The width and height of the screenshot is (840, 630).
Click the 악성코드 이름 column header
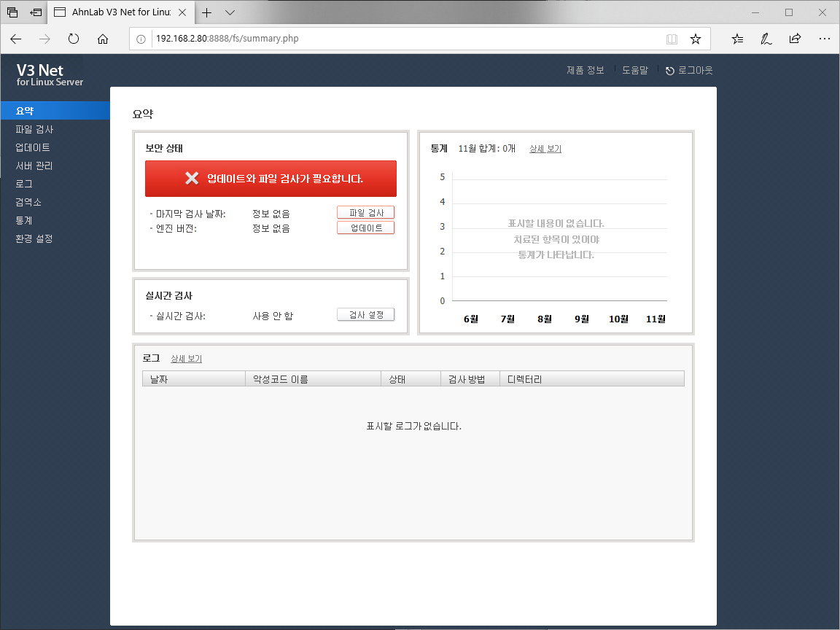point(313,378)
